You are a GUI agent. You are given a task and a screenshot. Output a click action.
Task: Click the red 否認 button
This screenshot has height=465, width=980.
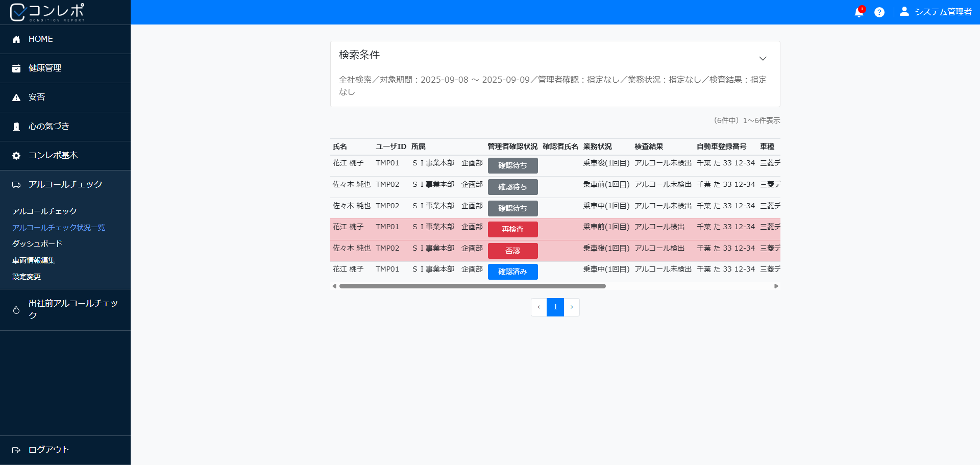(512, 251)
